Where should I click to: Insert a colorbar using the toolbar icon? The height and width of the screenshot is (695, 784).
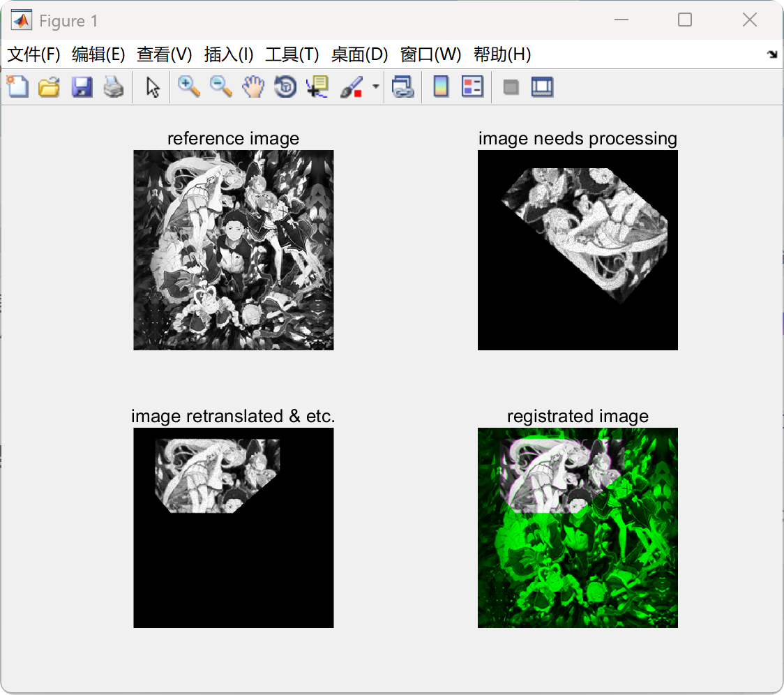pyautogui.click(x=441, y=87)
